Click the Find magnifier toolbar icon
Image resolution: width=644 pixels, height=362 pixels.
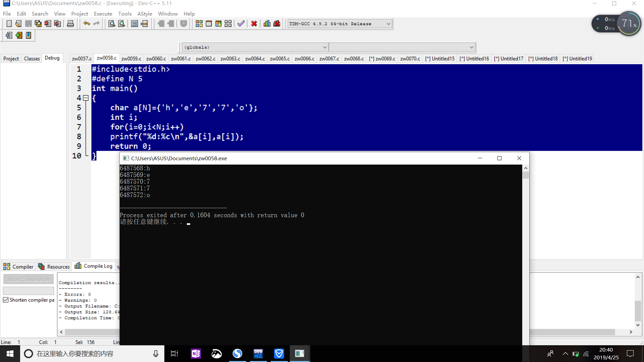tap(112, 24)
